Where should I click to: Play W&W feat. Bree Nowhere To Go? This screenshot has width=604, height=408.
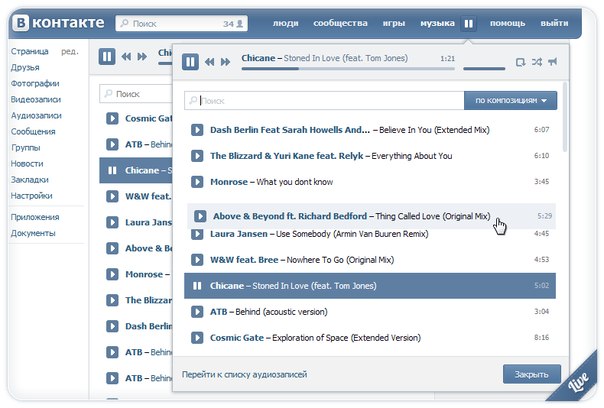(197, 260)
